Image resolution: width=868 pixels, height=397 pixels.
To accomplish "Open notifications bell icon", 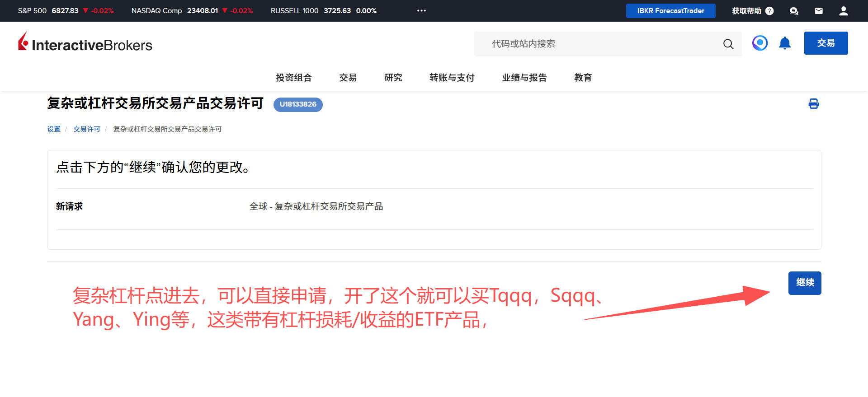I will click(784, 43).
